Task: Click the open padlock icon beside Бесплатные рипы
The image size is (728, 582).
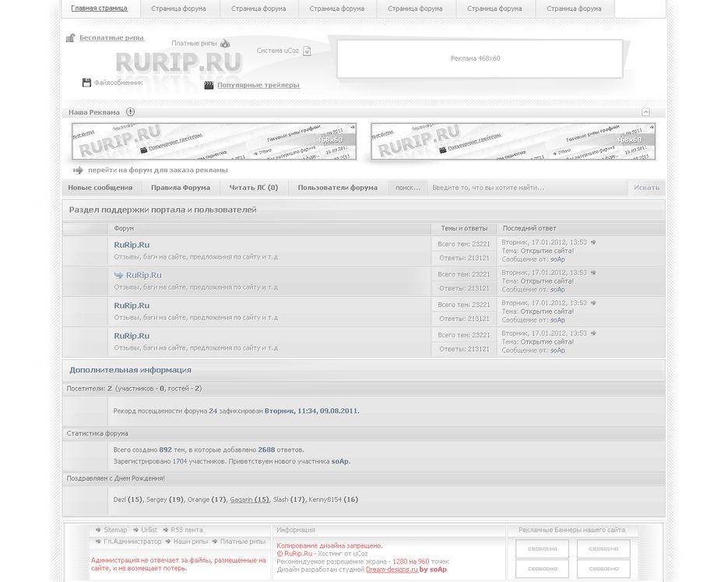Action: tap(71, 37)
